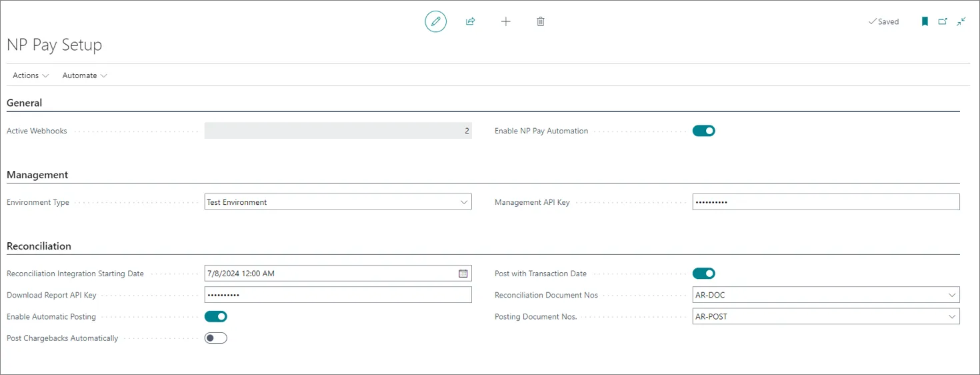Screen dimensions: 980x375
Task: Click the NP Pay Setup title
Action: pyautogui.click(x=55, y=45)
